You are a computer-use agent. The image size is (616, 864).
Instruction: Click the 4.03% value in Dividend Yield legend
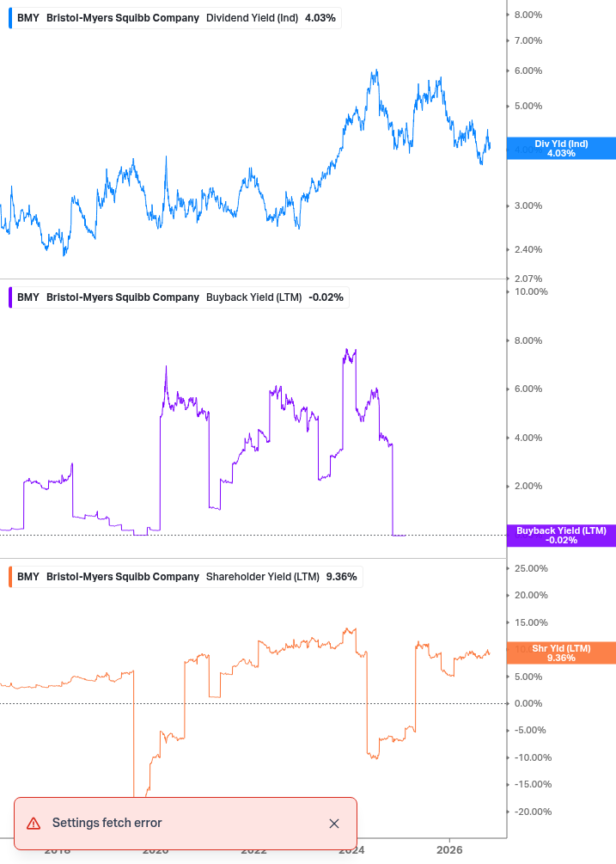[320, 18]
